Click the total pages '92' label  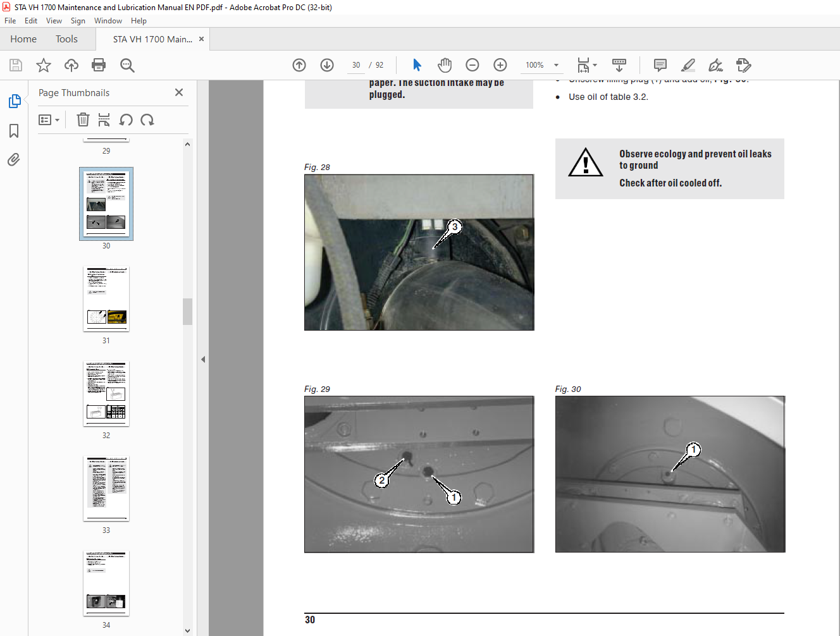pos(380,65)
